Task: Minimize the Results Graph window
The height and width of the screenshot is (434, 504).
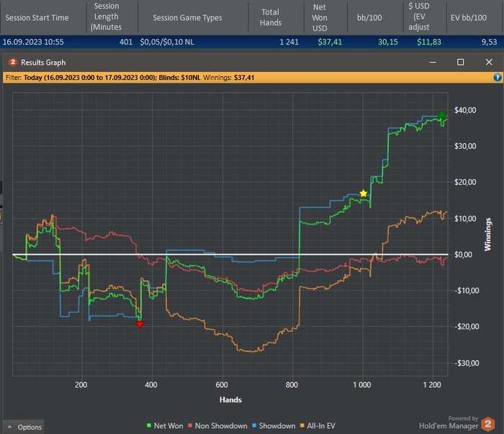Action: click(x=433, y=62)
